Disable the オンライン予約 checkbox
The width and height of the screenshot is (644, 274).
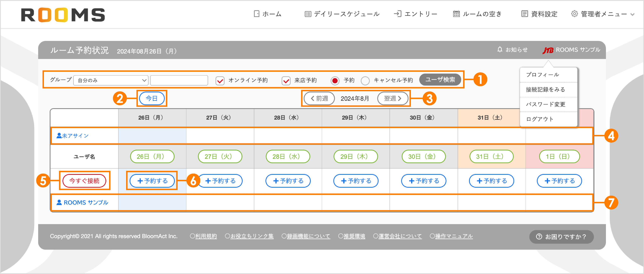220,80
